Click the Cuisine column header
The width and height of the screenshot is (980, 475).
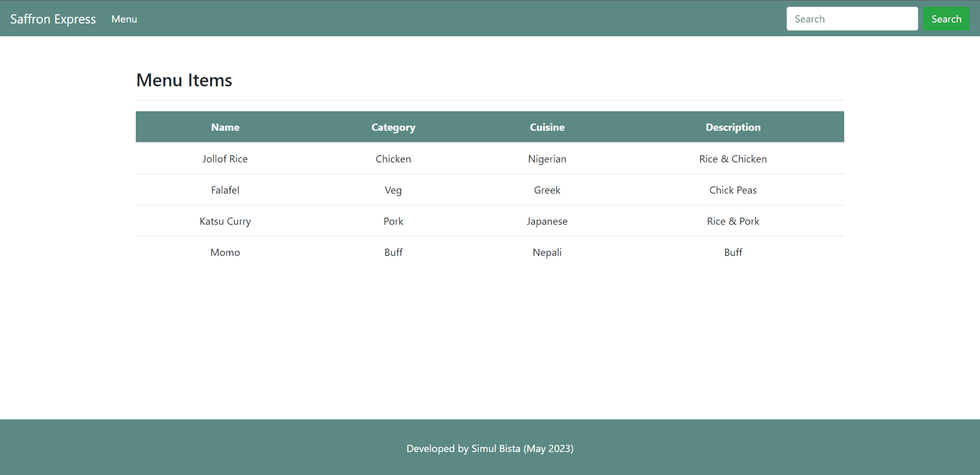[x=547, y=127]
